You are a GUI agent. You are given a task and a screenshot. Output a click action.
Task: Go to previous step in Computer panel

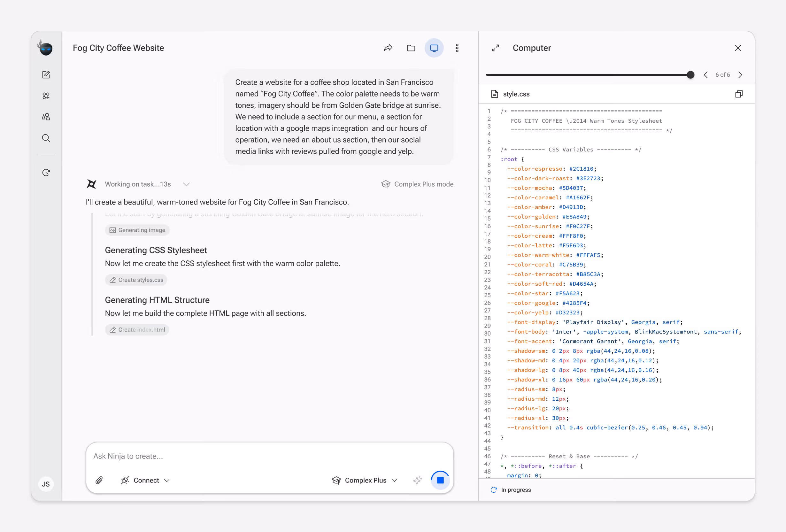705,75
